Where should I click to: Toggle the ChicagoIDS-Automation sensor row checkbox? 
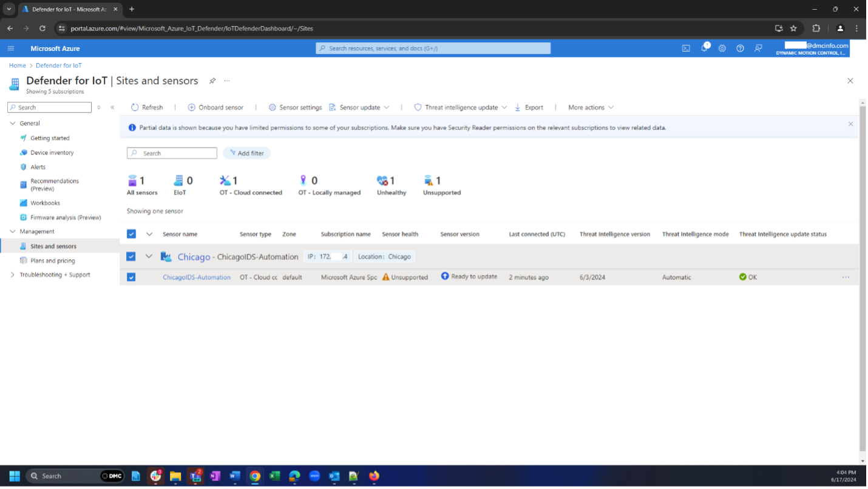131,277
